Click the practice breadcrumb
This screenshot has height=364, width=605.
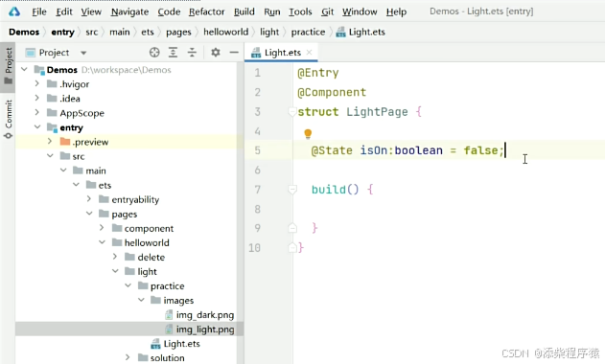click(x=308, y=32)
